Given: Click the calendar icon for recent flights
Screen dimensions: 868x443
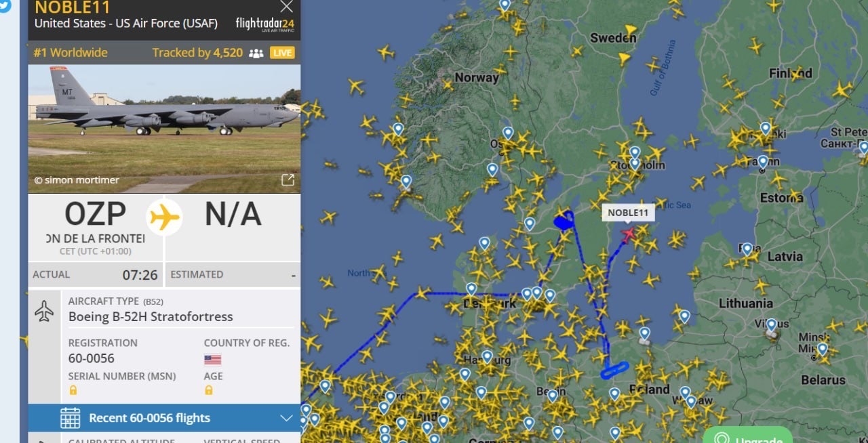Looking at the screenshot, I should (x=71, y=418).
